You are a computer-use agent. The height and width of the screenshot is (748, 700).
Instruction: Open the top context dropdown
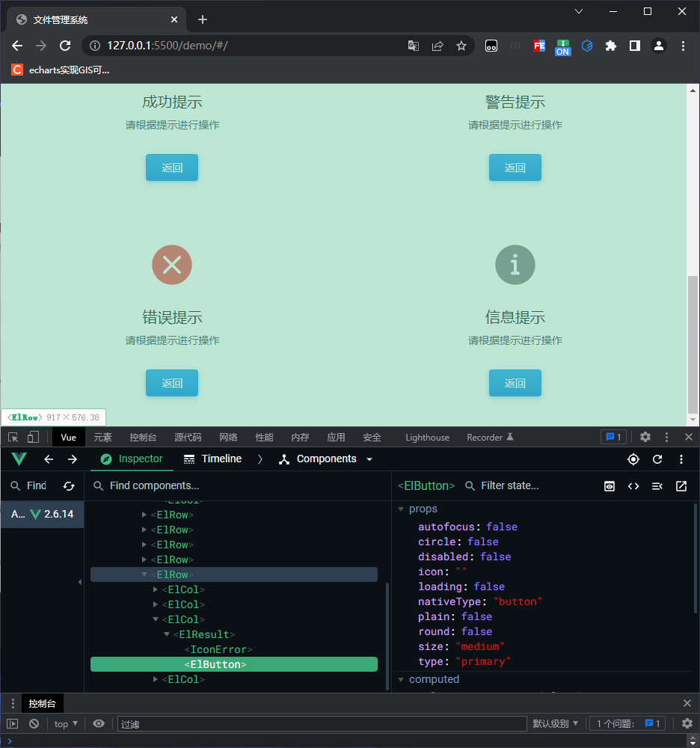(x=66, y=723)
